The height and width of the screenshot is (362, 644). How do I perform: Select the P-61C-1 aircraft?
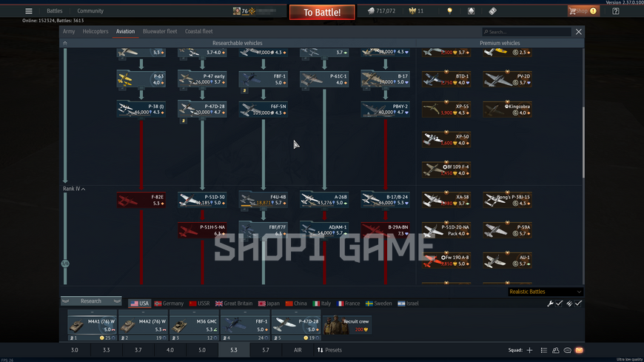(x=324, y=79)
